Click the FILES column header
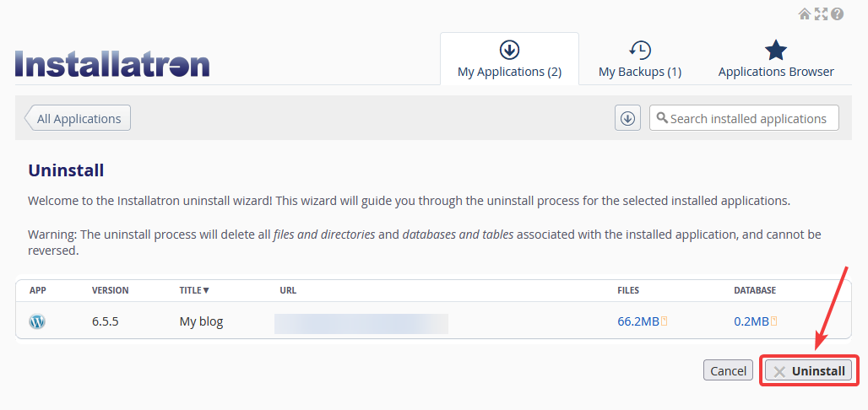 click(x=628, y=290)
